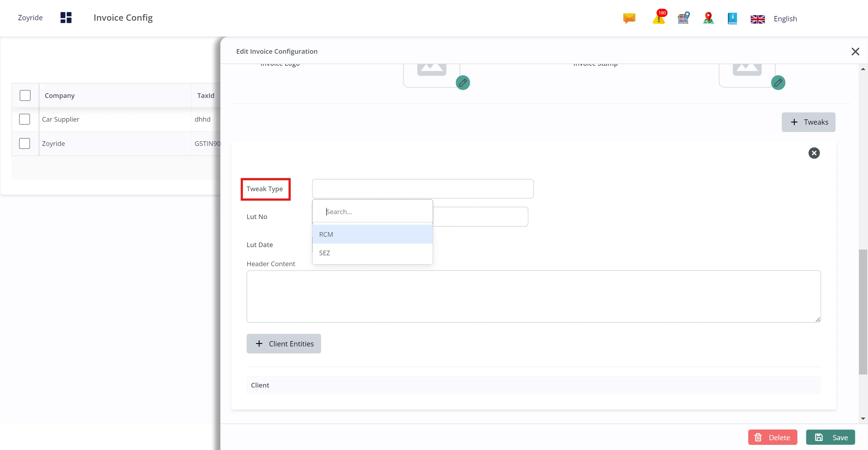The width and height of the screenshot is (868, 450).
Task: Add a new tweak with Tweaks button
Action: coord(808,122)
